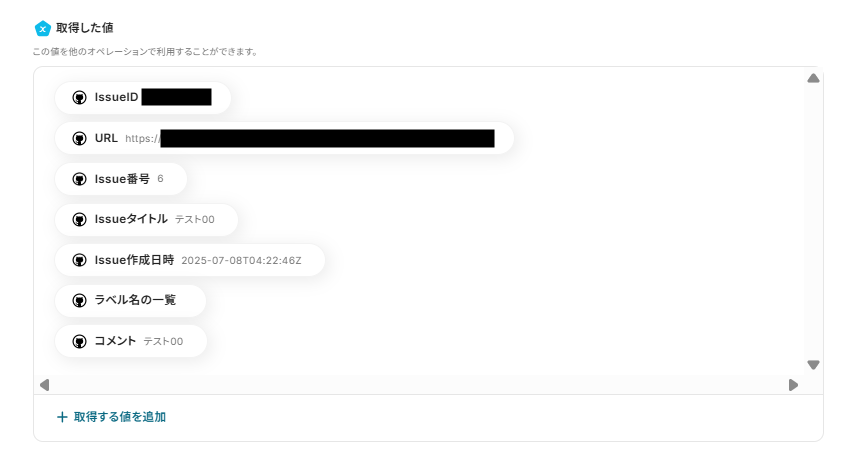Click the GitHub icon next to コメント
862x457 pixels.
[x=80, y=341]
